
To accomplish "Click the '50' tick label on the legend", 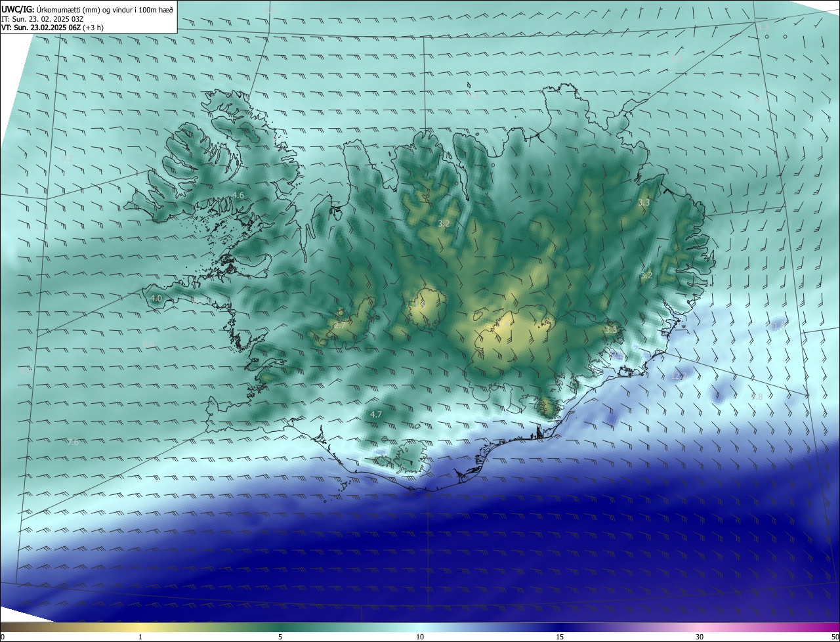I will [835, 637].
